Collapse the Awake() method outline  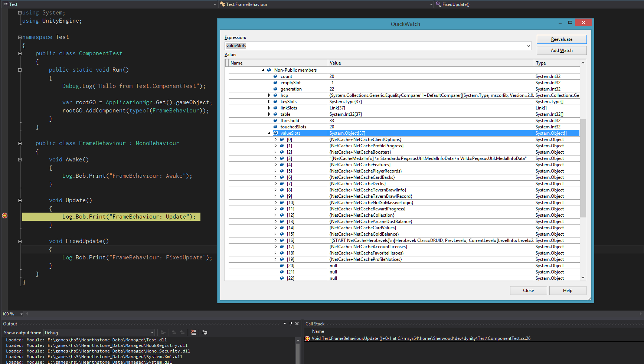point(20,160)
